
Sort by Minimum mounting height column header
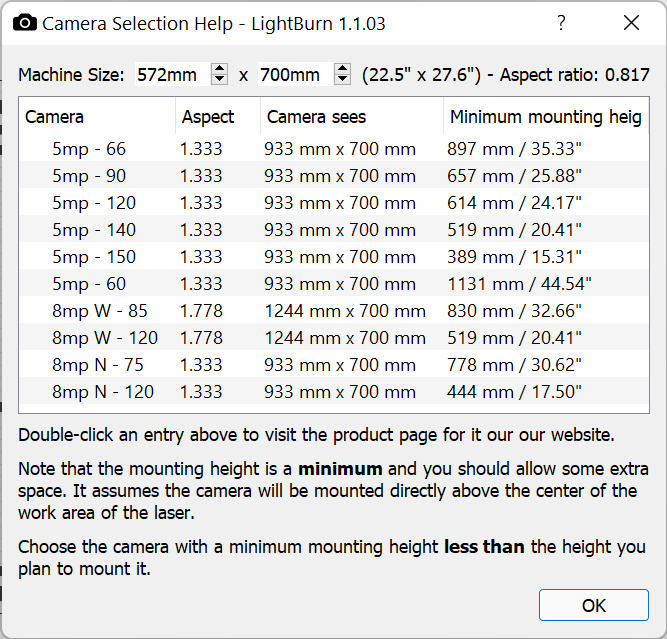[546, 117]
